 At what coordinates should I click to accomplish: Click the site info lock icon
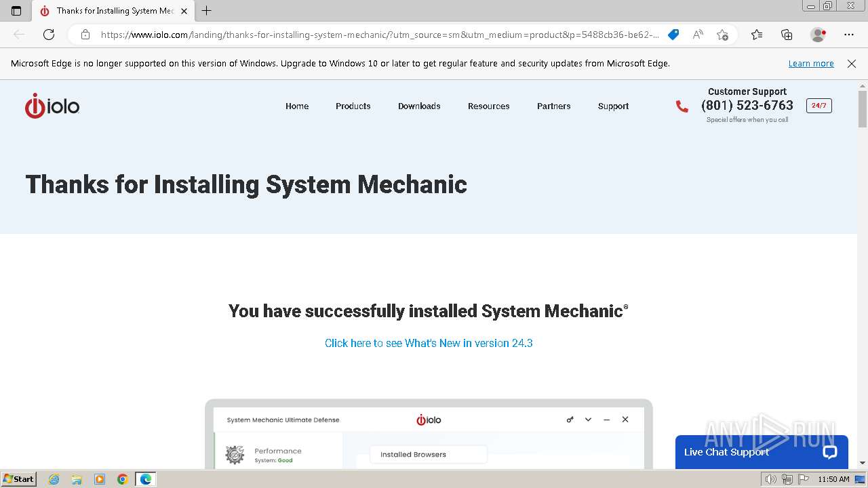click(85, 35)
